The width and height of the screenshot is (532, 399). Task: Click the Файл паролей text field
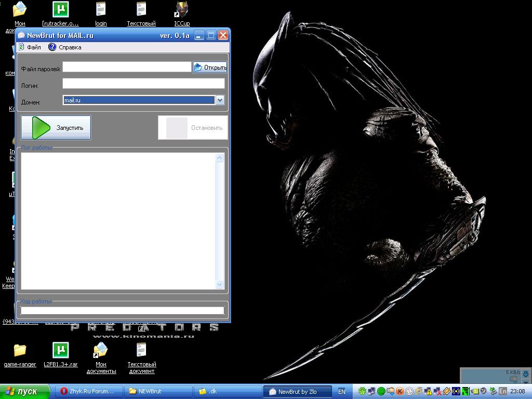pyautogui.click(x=127, y=67)
